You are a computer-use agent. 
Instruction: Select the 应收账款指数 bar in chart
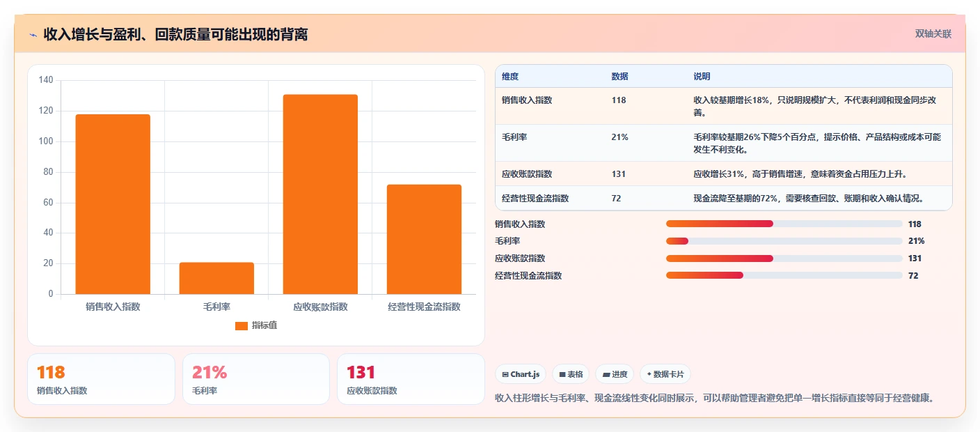(320, 194)
